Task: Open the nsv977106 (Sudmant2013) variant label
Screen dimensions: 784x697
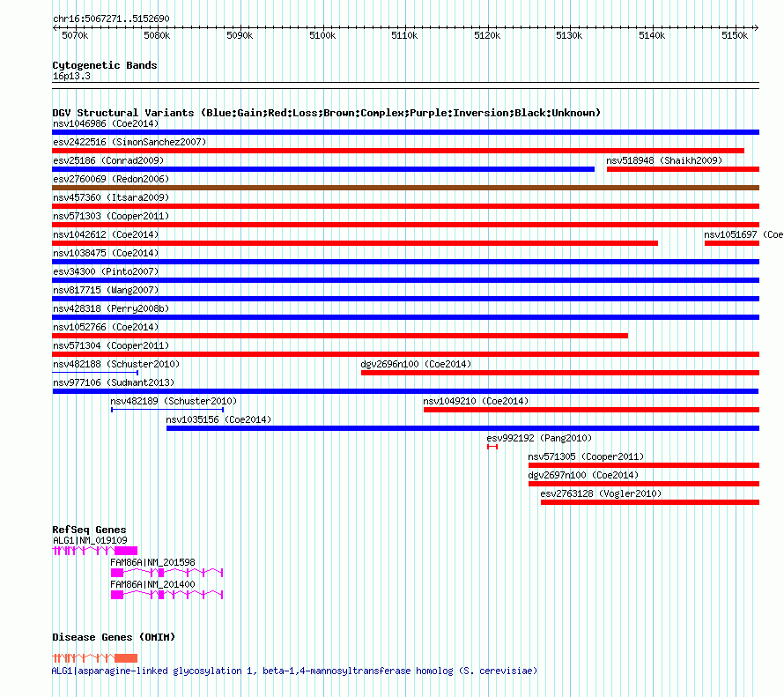Action: [114, 382]
